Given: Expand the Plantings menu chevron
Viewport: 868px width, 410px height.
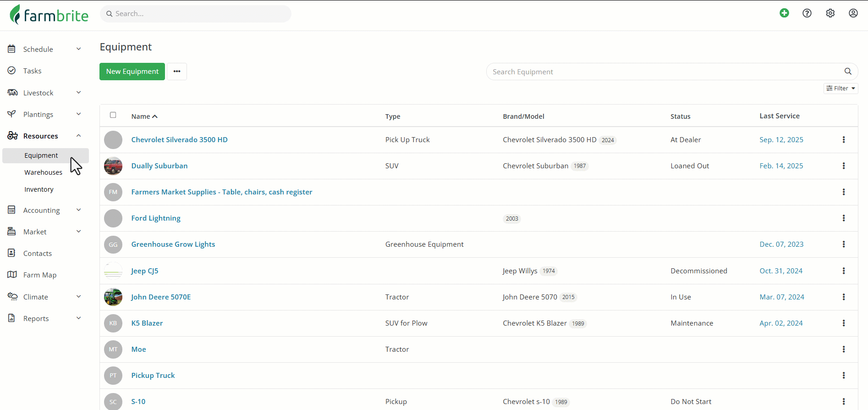Looking at the screenshot, I should tap(78, 114).
